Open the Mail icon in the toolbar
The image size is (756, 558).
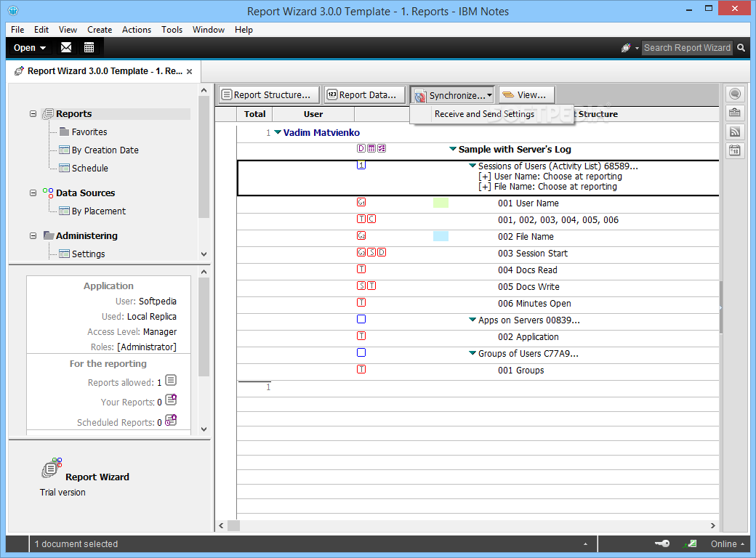coord(66,47)
